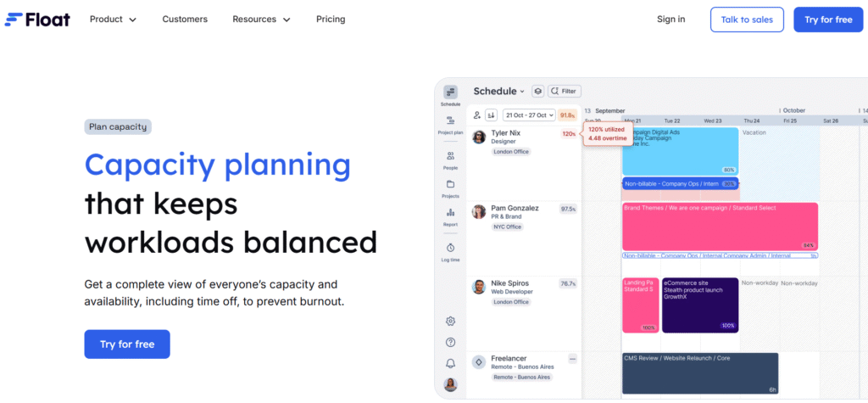Open settings gear in app sidebar

tap(451, 321)
